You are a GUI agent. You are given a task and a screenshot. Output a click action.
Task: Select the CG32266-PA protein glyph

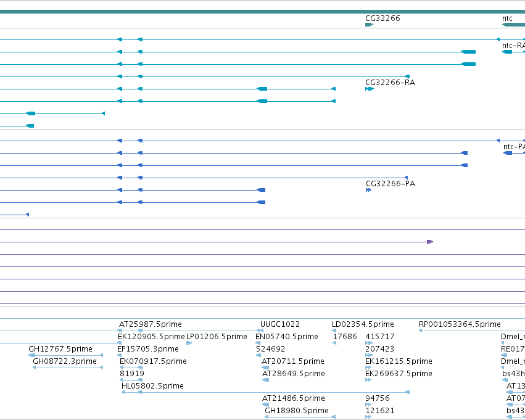(x=369, y=190)
